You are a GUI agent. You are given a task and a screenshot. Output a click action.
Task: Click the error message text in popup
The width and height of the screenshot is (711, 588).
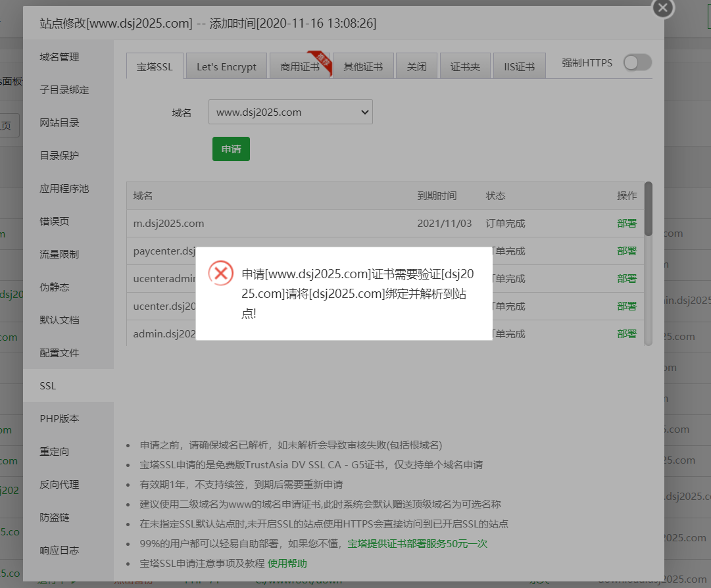coord(358,293)
